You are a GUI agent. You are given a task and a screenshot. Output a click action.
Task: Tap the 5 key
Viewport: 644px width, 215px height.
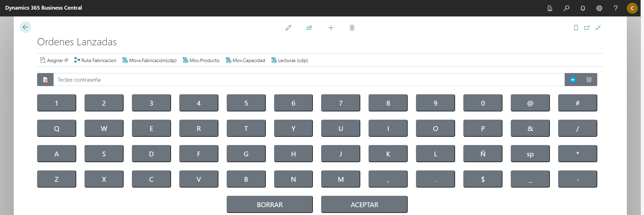pyautogui.click(x=246, y=103)
